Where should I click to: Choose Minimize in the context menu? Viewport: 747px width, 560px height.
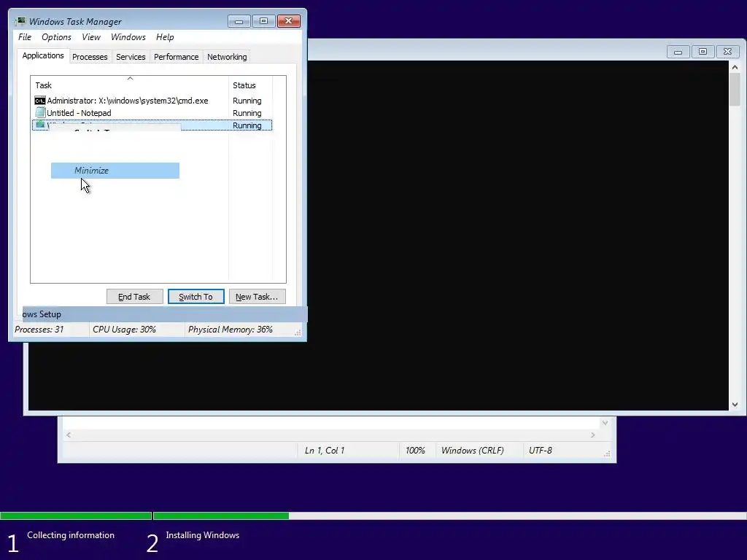115,171
